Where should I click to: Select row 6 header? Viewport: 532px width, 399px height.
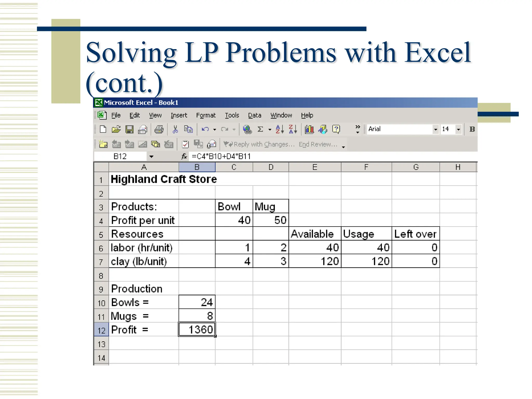point(101,248)
